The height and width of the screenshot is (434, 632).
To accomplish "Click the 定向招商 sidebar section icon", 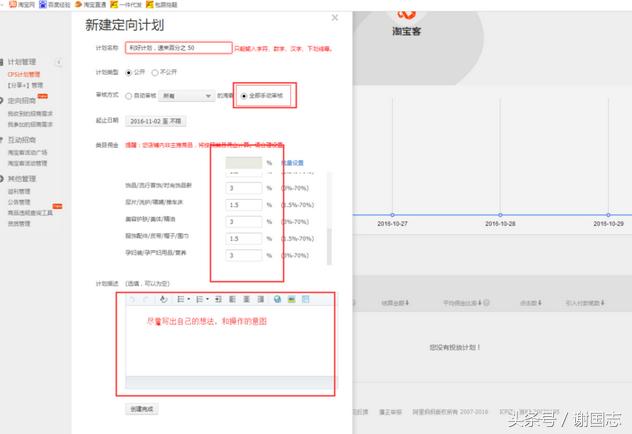I will click(x=2, y=101).
